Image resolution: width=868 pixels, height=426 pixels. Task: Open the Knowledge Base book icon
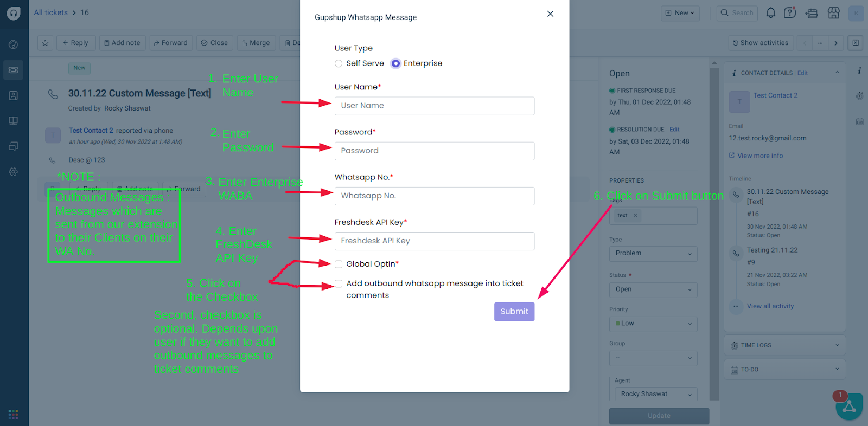[x=13, y=120]
